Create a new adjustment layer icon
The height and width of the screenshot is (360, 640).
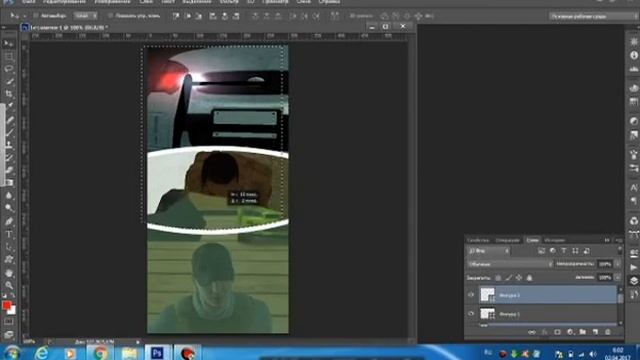(x=570, y=332)
